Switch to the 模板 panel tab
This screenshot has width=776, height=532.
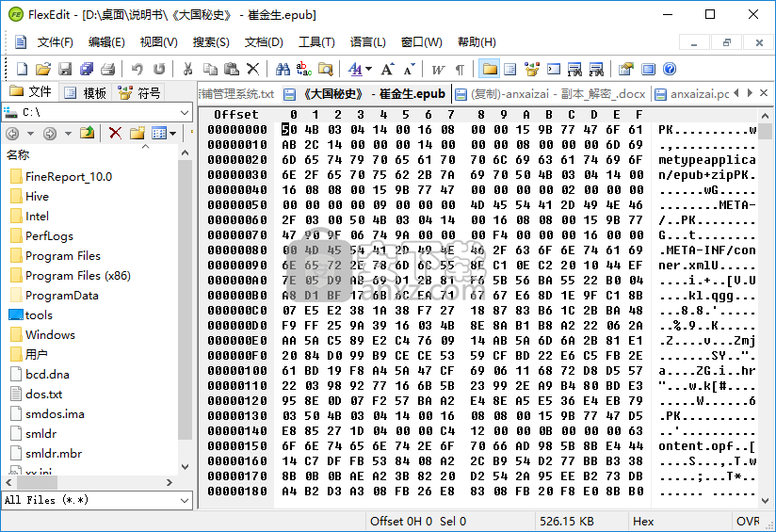[x=86, y=92]
